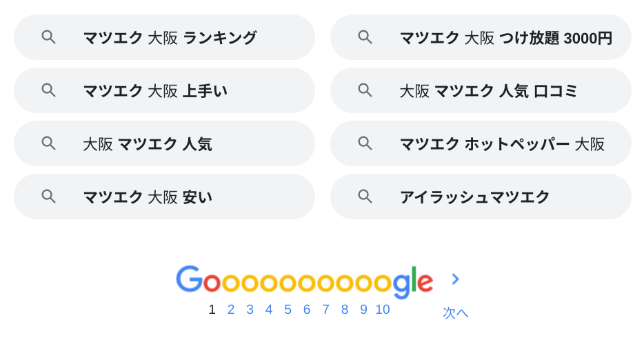
Task: Go to results page 2
Action: pyautogui.click(x=231, y=310)
